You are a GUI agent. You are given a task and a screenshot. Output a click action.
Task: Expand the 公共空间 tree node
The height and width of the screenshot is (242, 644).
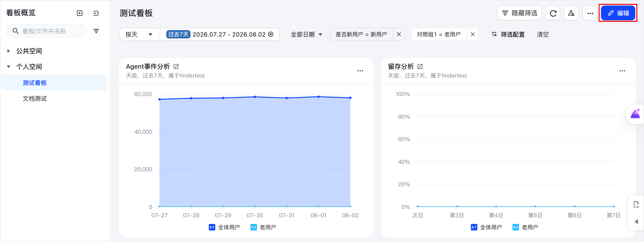click(9, 51)
